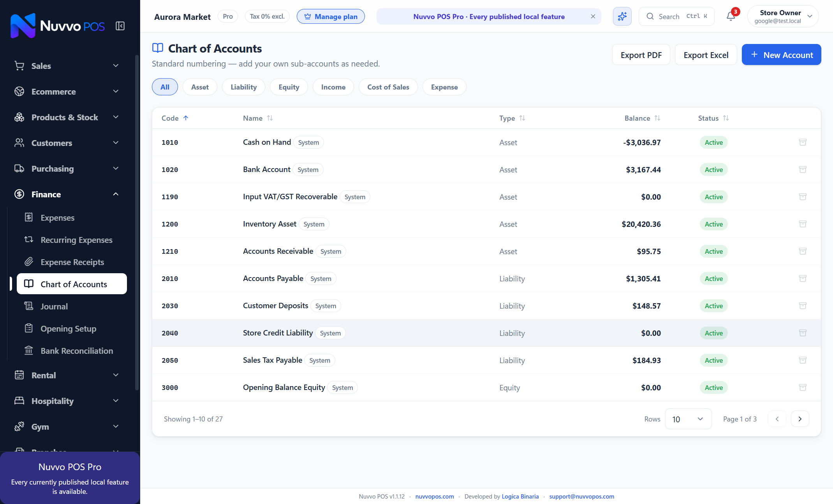Expand Products & Stock menu
The height and width of the screenshot is (504, 833).
tap(67, 117)
